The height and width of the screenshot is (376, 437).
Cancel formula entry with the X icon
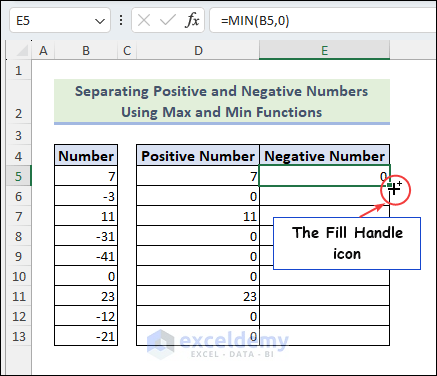tap(144, 21)
